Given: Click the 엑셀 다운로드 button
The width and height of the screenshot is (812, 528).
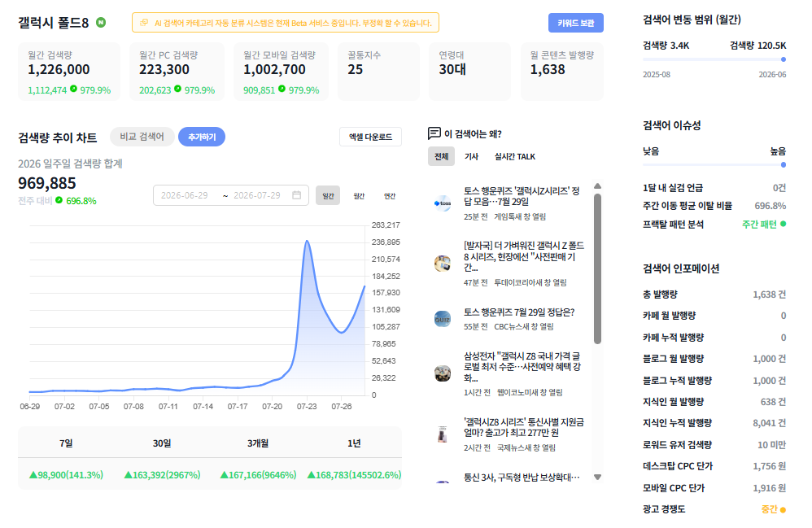Looking at the screenshot, I should 370,137.
